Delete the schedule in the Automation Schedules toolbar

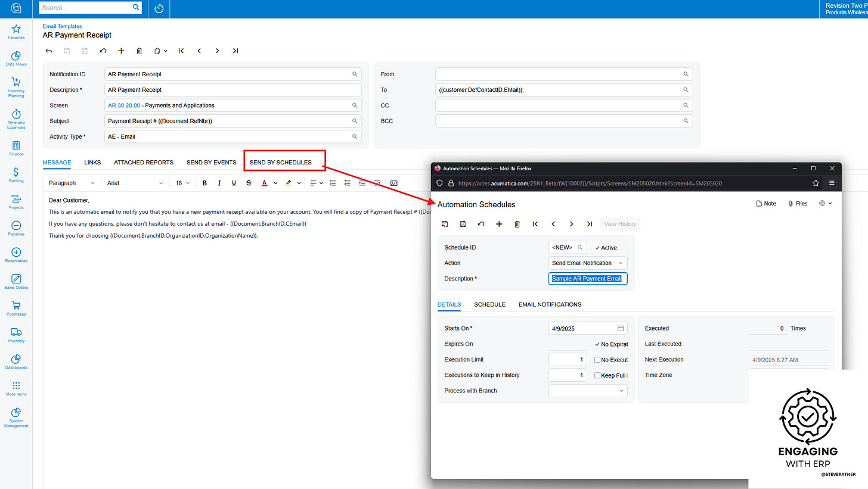coord(517,224)
